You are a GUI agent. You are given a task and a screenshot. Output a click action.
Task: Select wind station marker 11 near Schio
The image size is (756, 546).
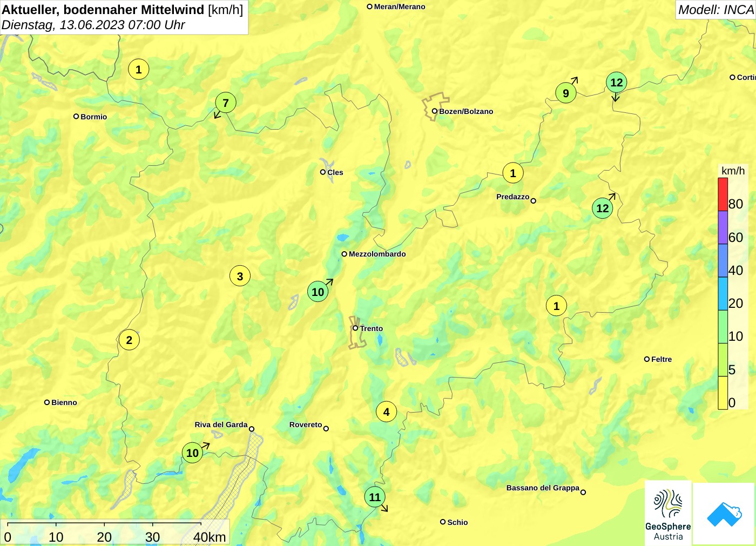click(x=375, y=497)
